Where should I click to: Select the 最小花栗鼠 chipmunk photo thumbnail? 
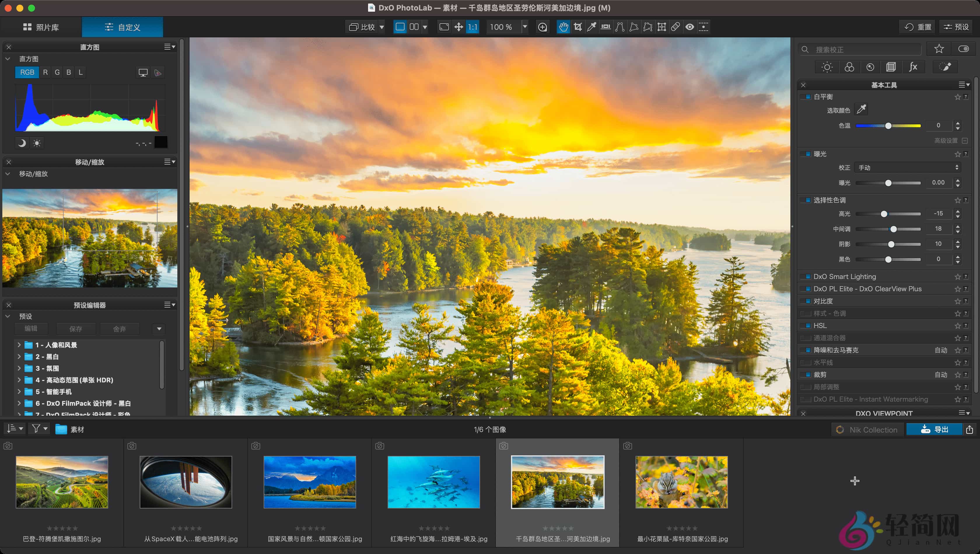pos(681,482)
